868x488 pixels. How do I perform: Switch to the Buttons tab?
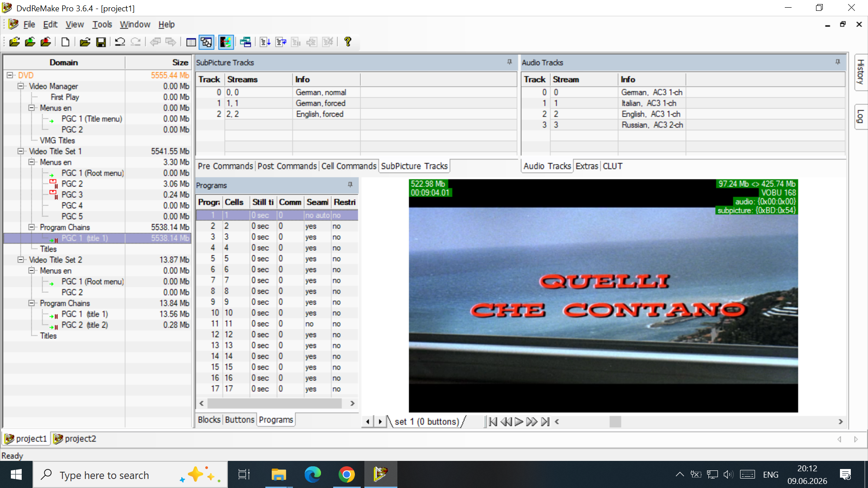coord(240,420)
